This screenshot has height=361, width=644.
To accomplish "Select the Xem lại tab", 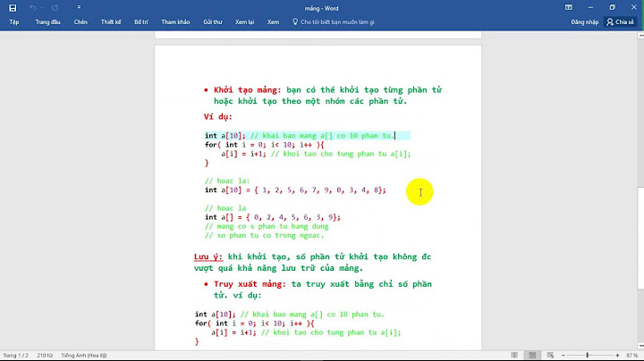I will (x=244, y=22).
